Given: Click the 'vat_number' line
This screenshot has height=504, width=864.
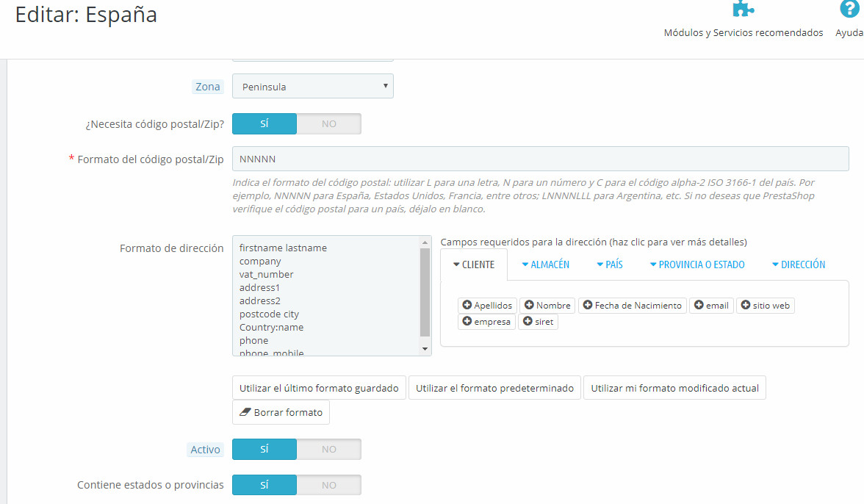Looking at the screenshot, I should 266,274.
